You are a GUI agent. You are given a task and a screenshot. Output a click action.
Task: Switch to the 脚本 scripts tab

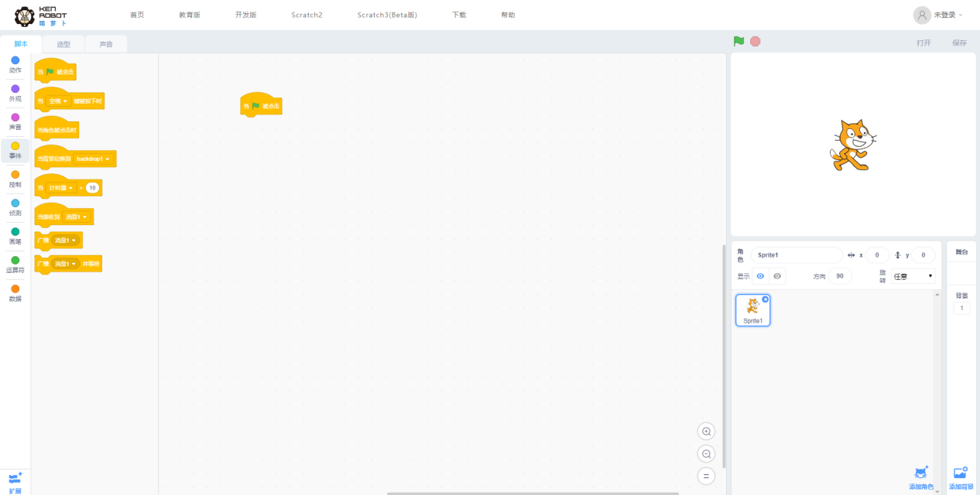point(21,43)
